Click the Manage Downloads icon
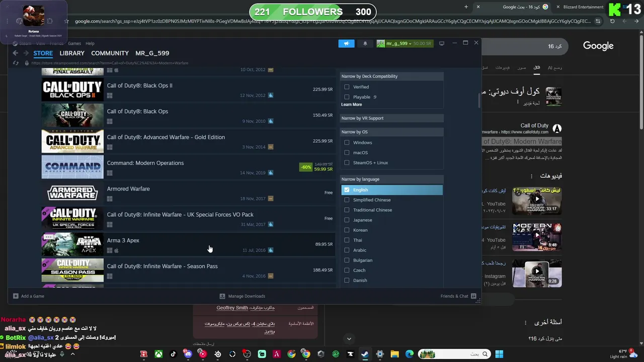This screenshot has width=644, height=362. point(222,296)
